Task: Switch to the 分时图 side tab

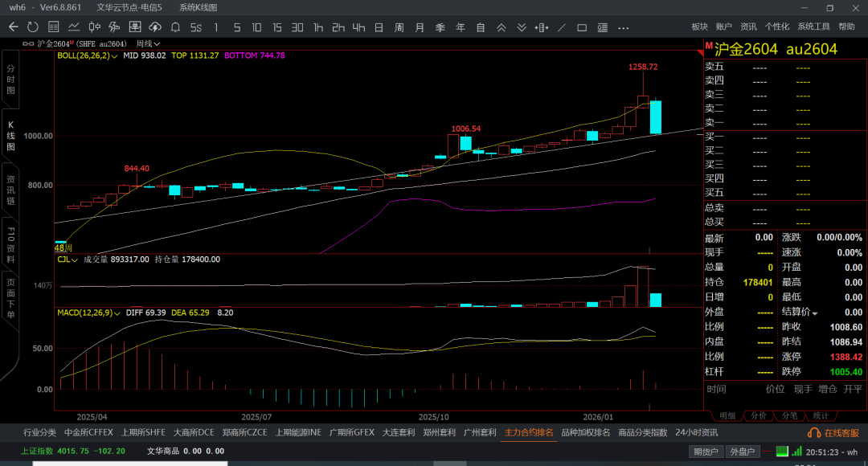Action: 10,80
